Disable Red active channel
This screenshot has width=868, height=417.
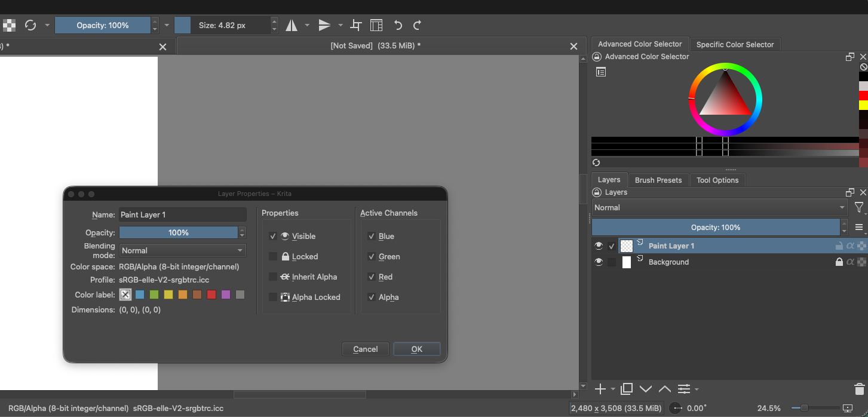[x=372, y=277]
